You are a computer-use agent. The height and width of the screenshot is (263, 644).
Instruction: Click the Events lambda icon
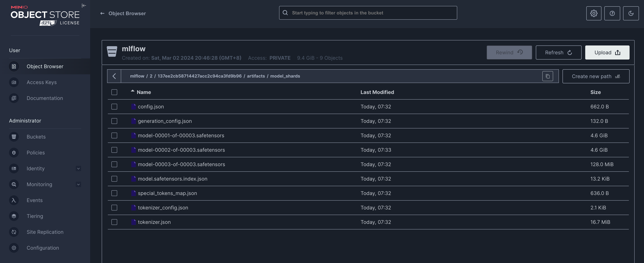14,200
